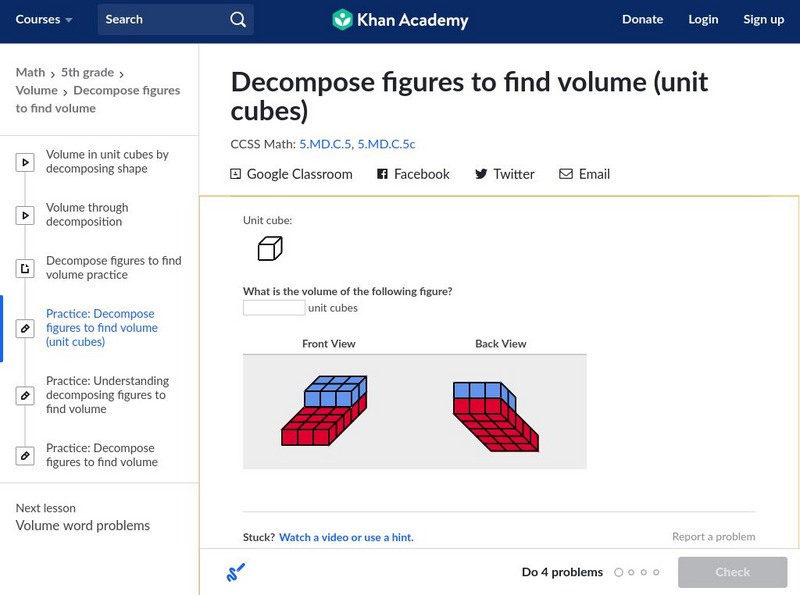
Task: Go to the Math breadcrumb
Action: click(30, 72)
